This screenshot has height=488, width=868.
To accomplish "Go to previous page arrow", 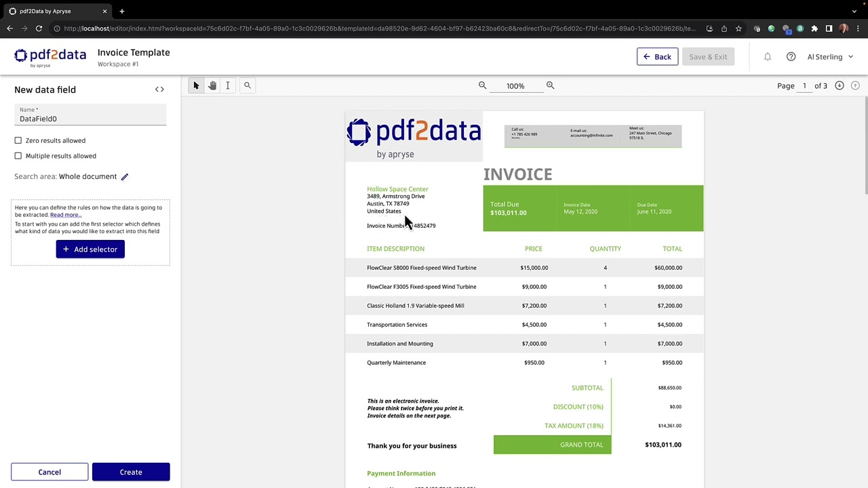I will [x=855, y=85].
